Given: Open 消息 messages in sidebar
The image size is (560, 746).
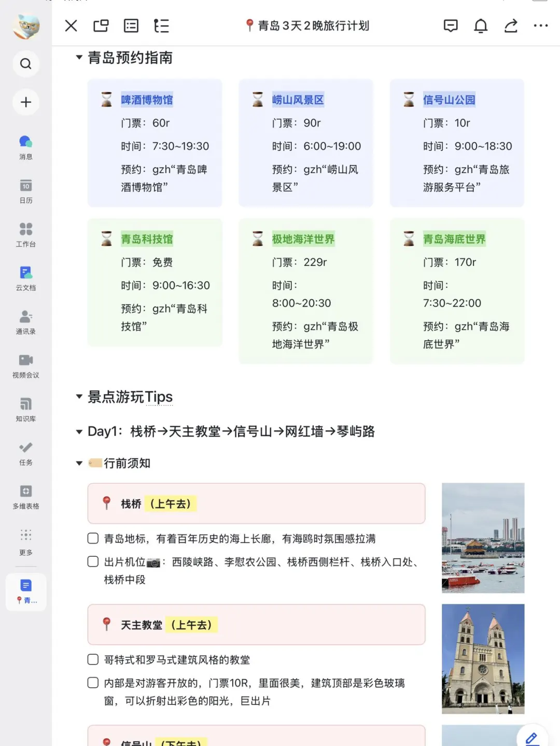Looking at the screenshot, I should tap(26, 147).
